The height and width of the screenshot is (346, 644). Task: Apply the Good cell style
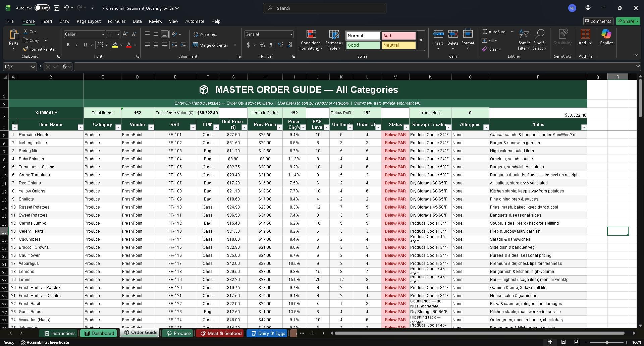[363, 45]
